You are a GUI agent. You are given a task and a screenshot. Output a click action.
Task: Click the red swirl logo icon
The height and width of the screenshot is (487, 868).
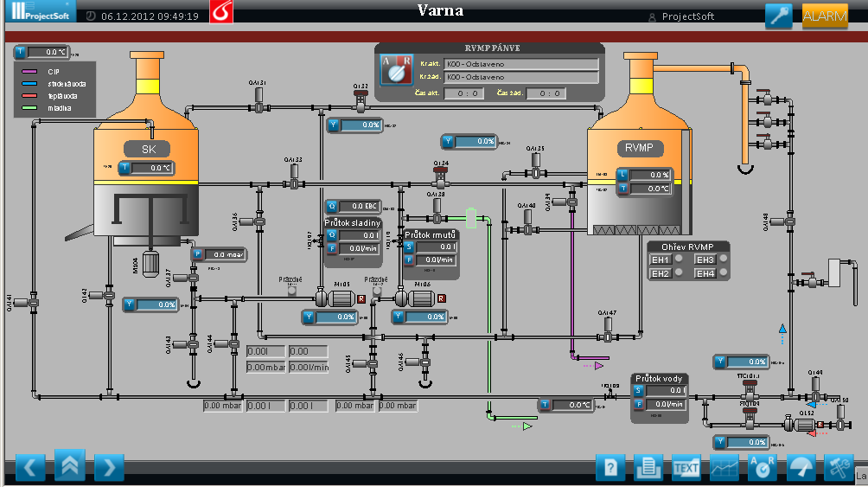pos(221,11)
